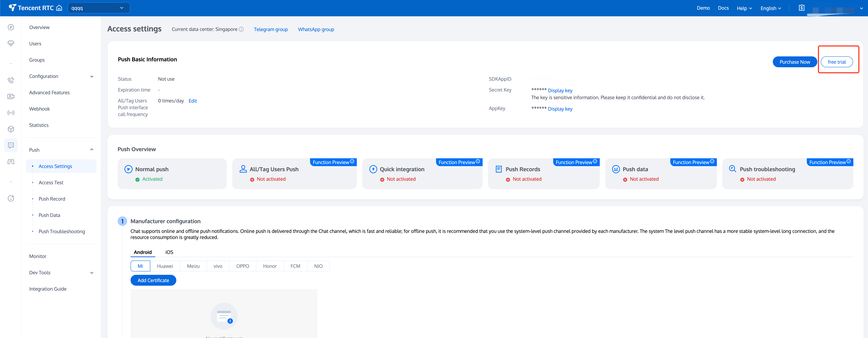Click the free trial button
The image size is (868, 338).
(x=836, y=62)
